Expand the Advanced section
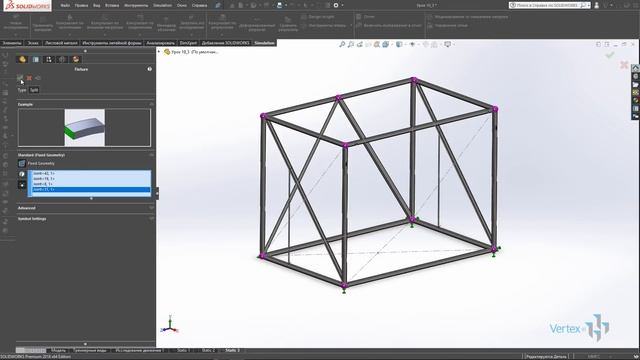 (151, 208)
